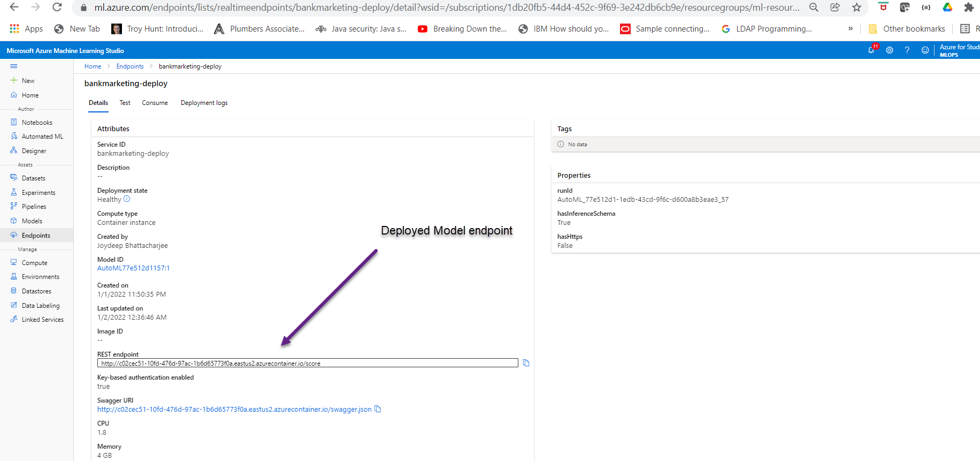Viewport: 980px width, 461px height.
Task: Open Environments under Manage
Action: coord(40,276)
